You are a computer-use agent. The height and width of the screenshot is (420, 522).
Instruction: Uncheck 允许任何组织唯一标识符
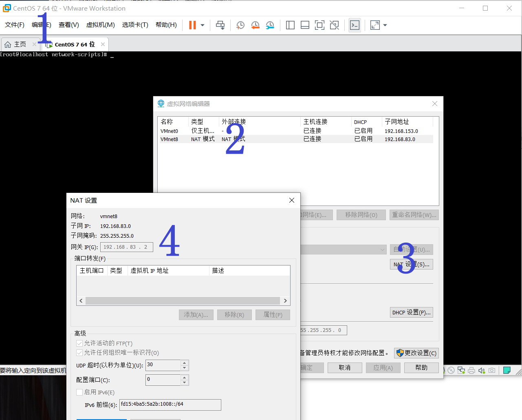point(79,352)
